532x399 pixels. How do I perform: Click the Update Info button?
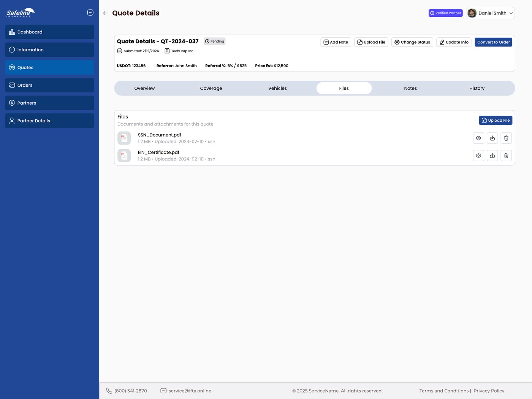tap(454, 42)
